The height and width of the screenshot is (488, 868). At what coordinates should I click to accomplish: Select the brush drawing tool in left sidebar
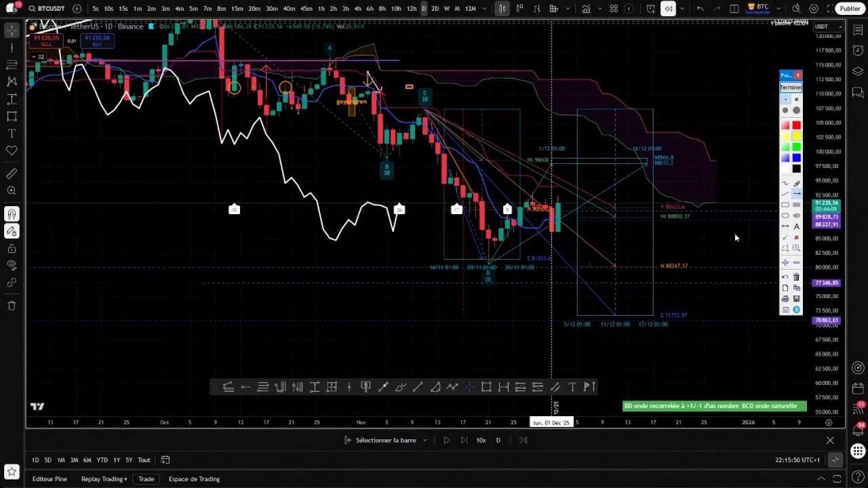[x=11, y=174]
